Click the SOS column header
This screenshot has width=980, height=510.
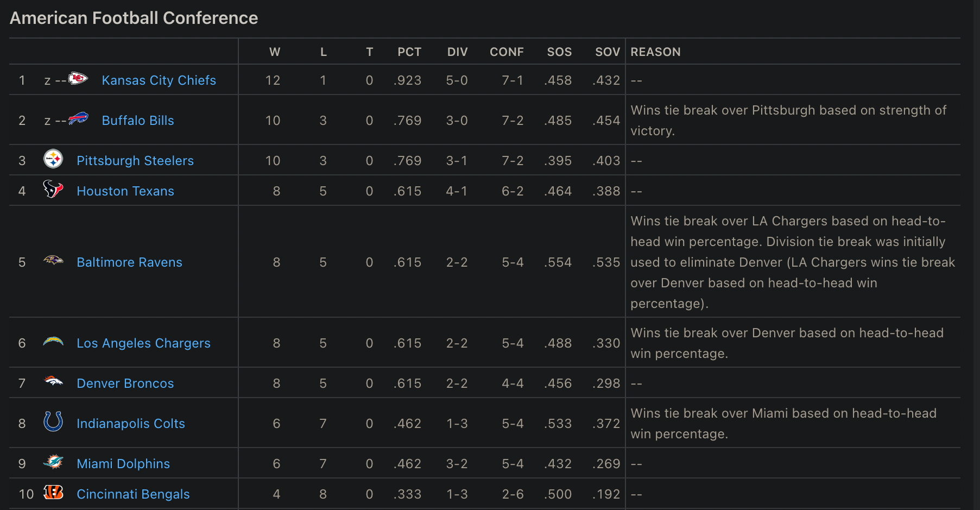pyautogui.click(x=559, y=52)
